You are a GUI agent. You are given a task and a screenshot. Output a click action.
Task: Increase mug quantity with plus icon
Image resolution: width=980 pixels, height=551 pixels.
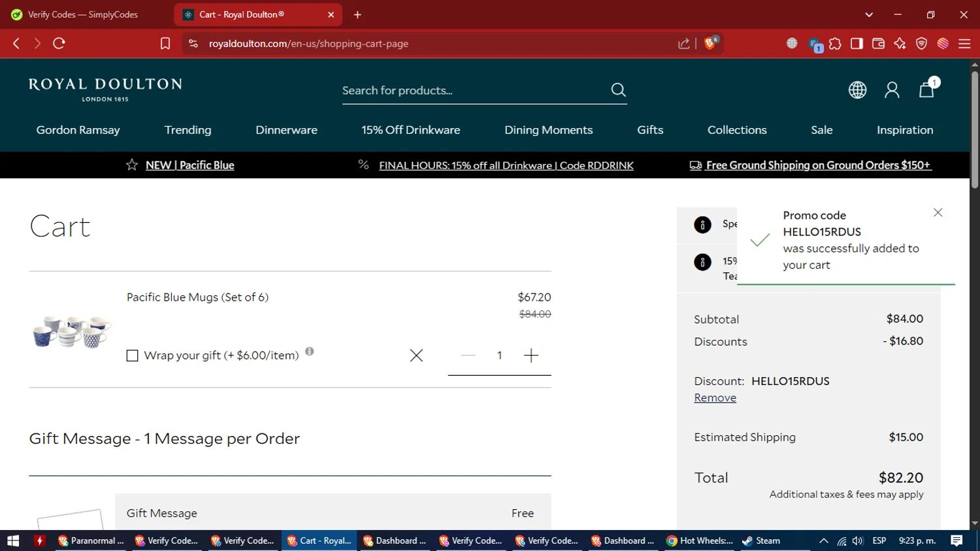pyautogui.click(x=531, y=356)
